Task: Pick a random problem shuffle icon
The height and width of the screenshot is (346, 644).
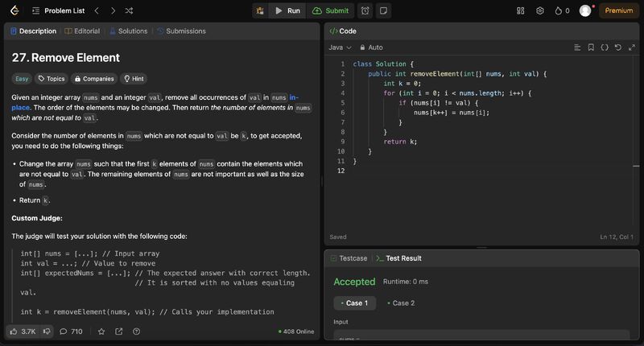Action: click(x=129, y=10)
